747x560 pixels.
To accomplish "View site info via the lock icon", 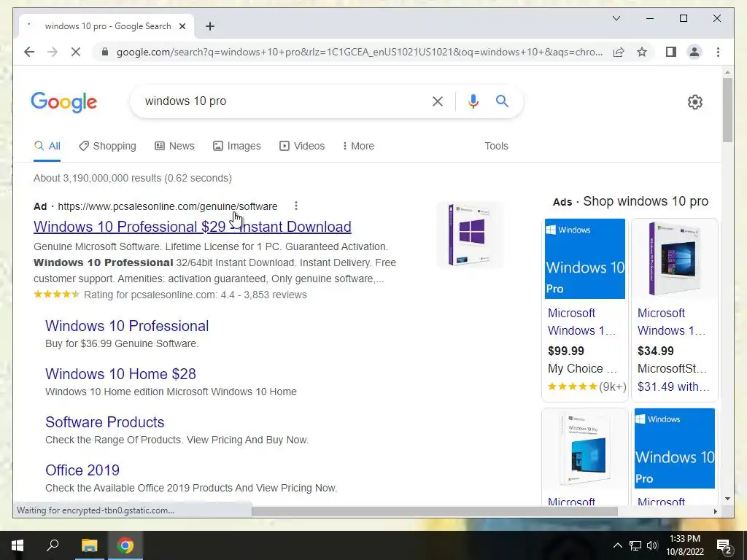I will tap(105, 52).
